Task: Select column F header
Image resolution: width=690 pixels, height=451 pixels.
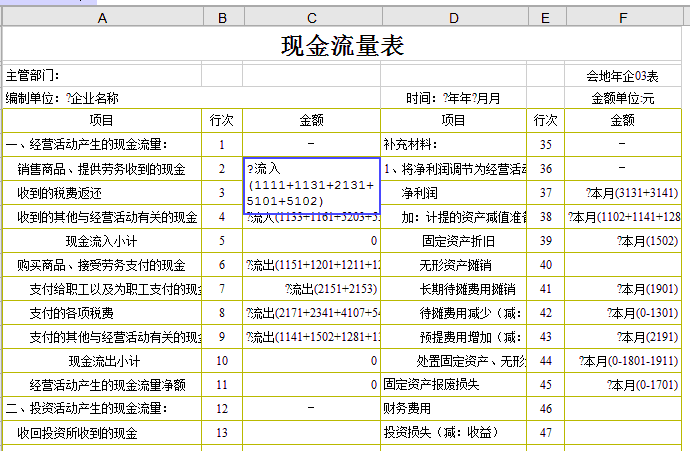Action: (x=623, y=16)
